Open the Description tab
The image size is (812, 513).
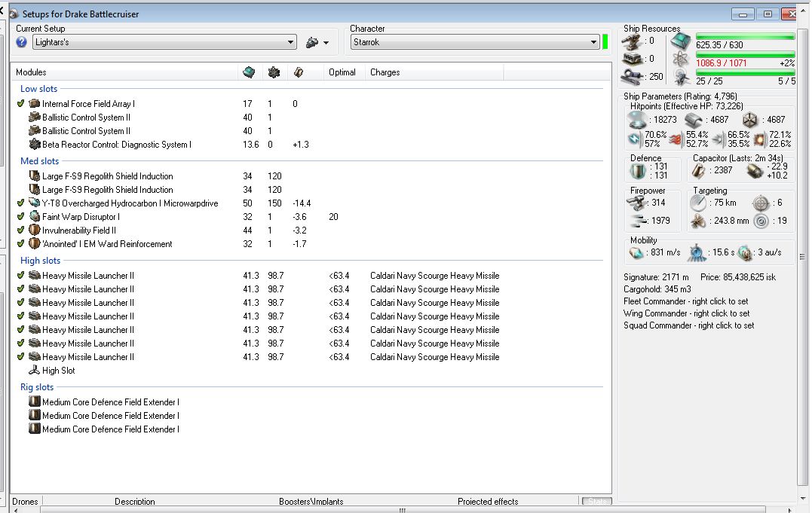[x=135, y=501]
